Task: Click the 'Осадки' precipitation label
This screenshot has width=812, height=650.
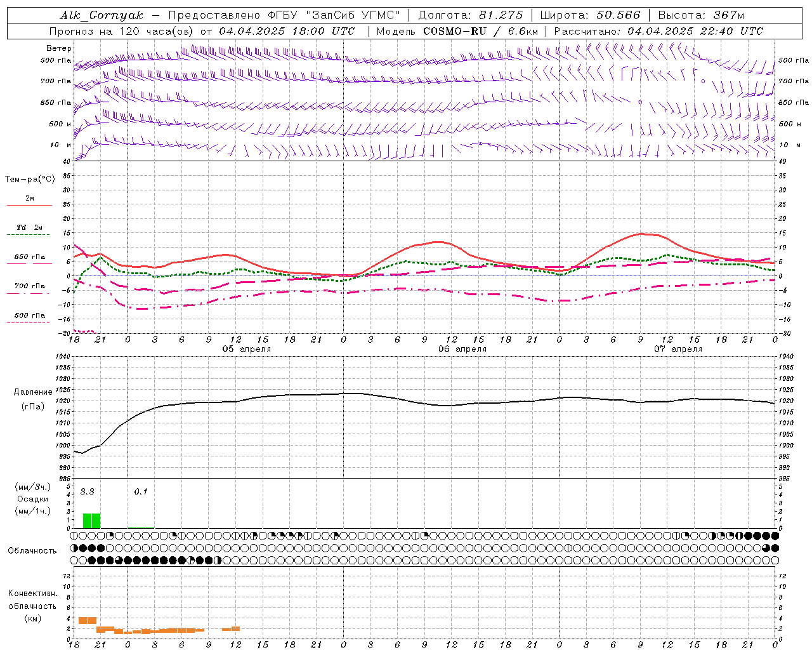Action: 33,499
